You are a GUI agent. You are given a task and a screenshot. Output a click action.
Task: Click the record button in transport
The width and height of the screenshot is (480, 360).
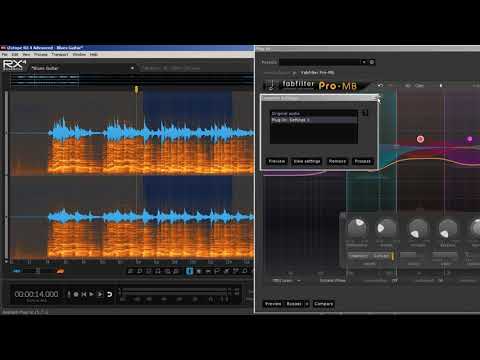point(76,294)
